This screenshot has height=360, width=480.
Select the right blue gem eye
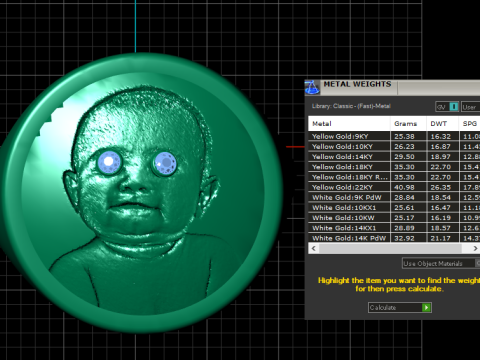click(165, 164)
